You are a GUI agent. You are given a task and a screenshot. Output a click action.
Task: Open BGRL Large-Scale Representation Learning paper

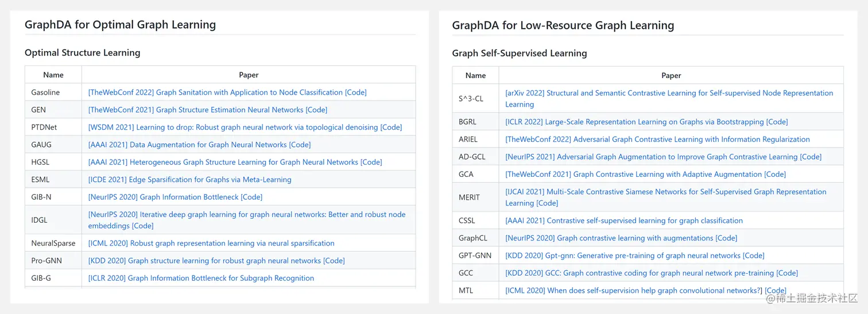pos(634,122)
